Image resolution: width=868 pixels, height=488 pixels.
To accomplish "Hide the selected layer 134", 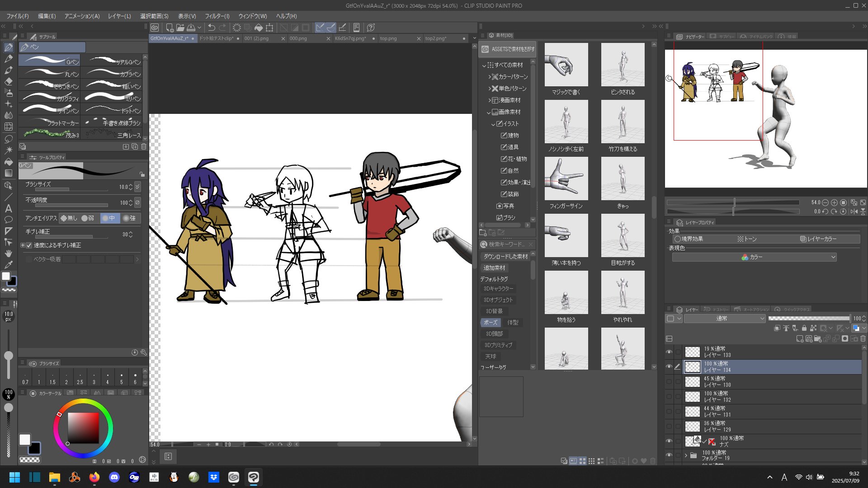I will click(669, 366).
